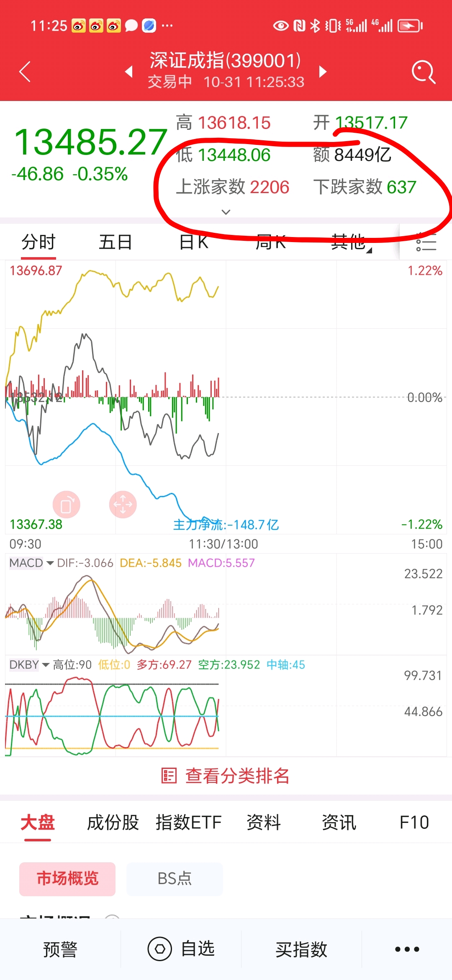Switch to previous index with left triangle
Screen dimensions: 452x980
129,72
